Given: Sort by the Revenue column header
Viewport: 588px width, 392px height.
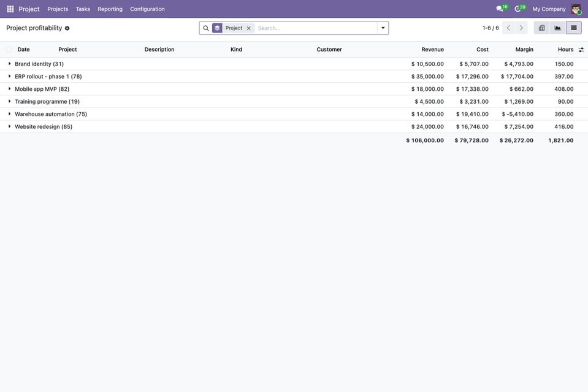Looking at the screenshot, I should pyautogui.click(x=432, y=50).
